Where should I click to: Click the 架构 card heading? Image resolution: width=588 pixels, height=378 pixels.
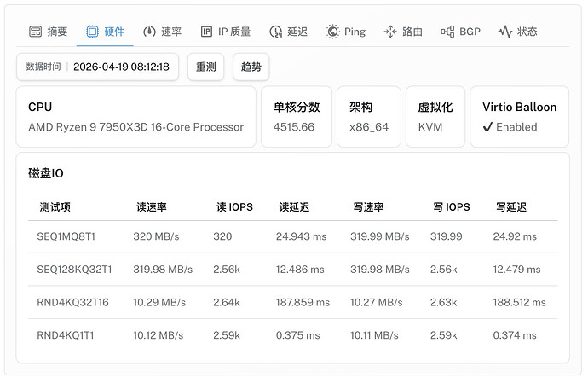pos(360,107)
